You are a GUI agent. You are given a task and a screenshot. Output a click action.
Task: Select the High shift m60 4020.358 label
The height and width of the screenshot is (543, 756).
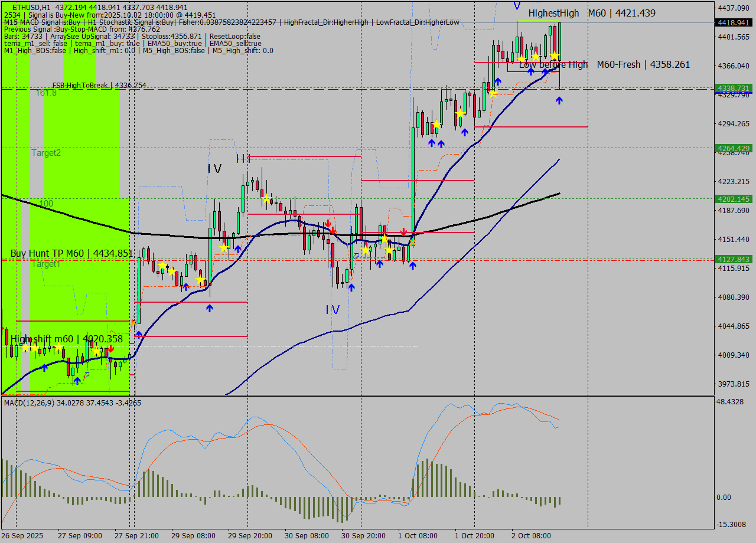67,339
